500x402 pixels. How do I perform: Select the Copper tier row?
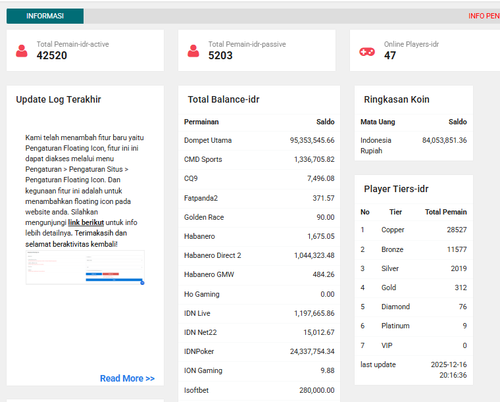(414, 230)
